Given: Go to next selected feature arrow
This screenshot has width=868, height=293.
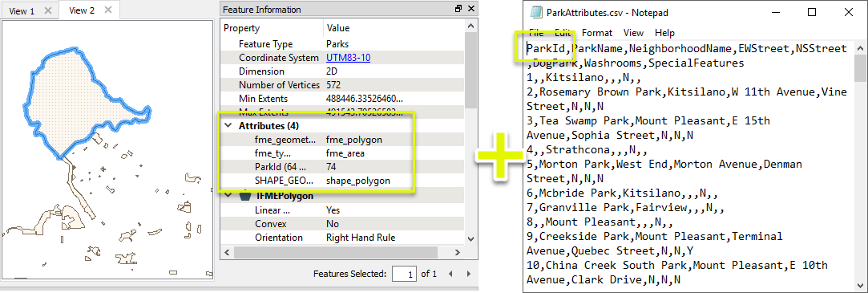Looking at the screenshot, I should click(469, 274).
